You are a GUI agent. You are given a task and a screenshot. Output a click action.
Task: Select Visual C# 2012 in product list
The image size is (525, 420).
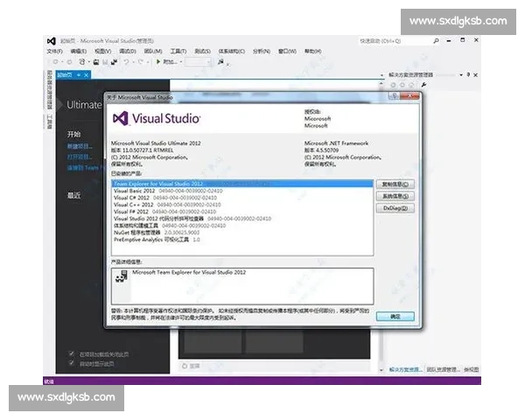(x=242, y=198)
